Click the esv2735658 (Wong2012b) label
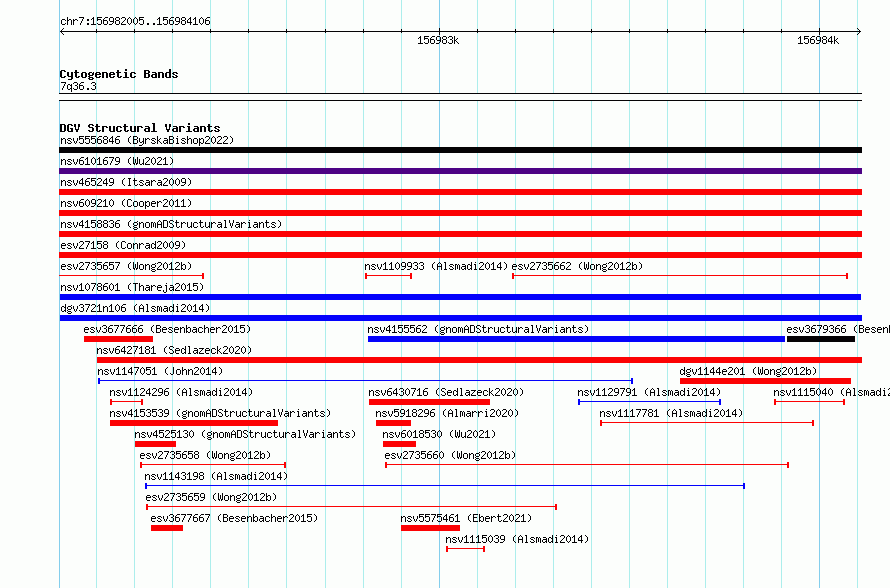 pos(205,455)
